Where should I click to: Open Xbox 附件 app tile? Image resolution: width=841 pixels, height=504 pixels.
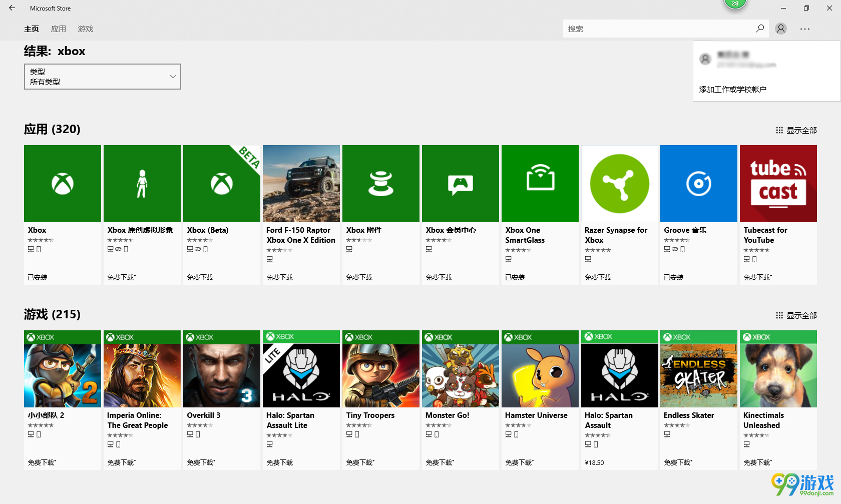(381, 184)
